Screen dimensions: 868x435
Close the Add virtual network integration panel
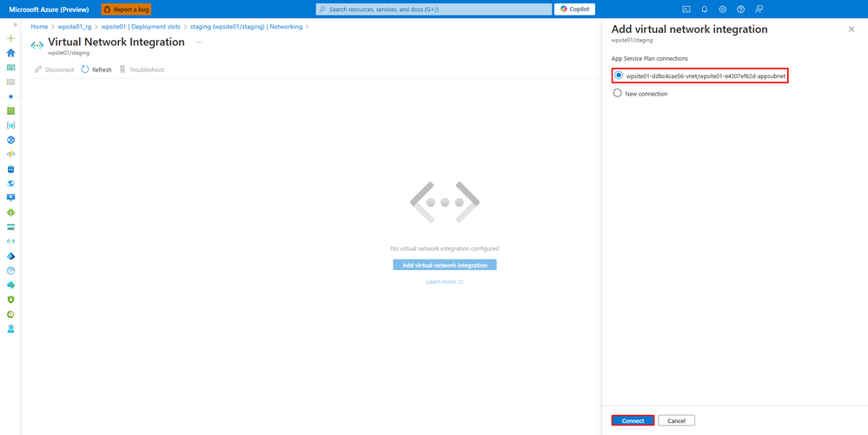coord(851,30)
